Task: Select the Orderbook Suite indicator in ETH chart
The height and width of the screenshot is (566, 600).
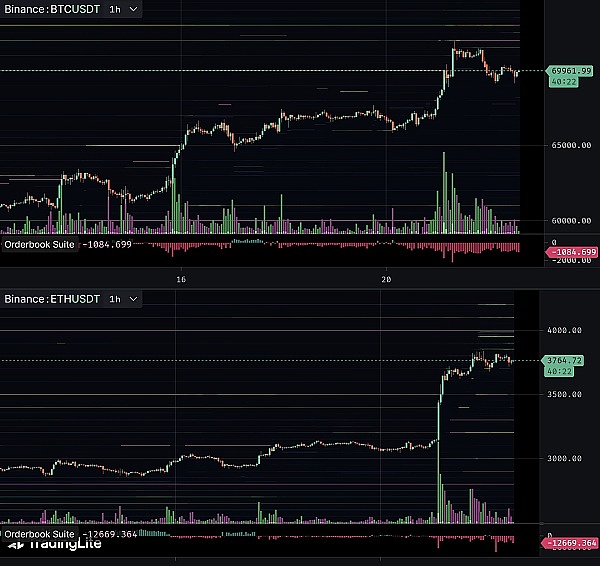Action: [40, 535]
